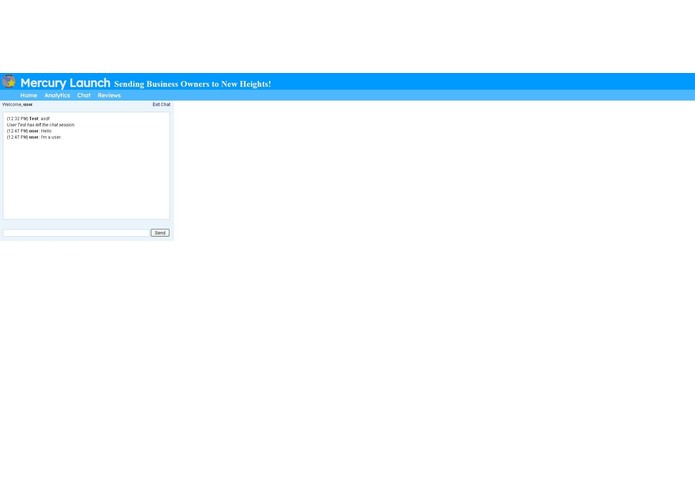Viewport: 695px width, 494px height.
Task: Click the Mercury Launch star logo icon
Action: (9, 82)
